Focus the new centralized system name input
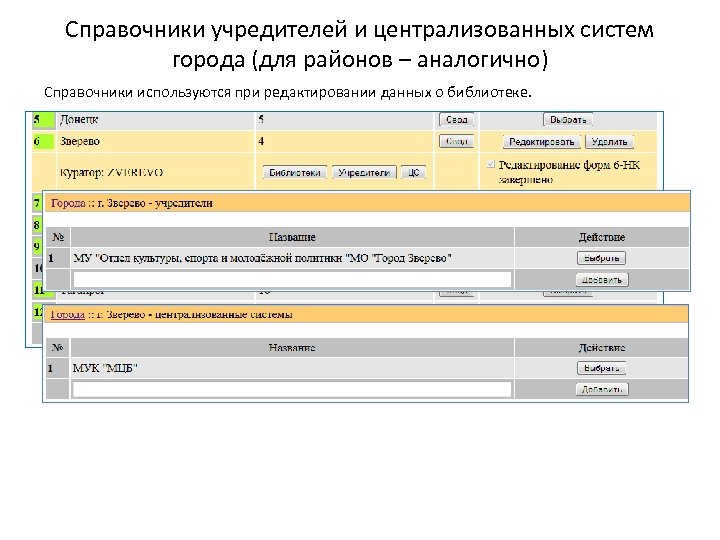 (292, 389)
